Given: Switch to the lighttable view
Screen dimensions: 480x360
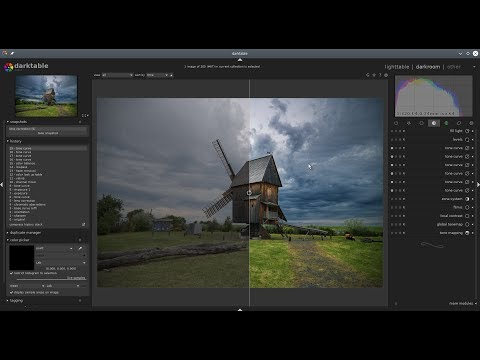Looking at the screenshot, I should 397,67.
